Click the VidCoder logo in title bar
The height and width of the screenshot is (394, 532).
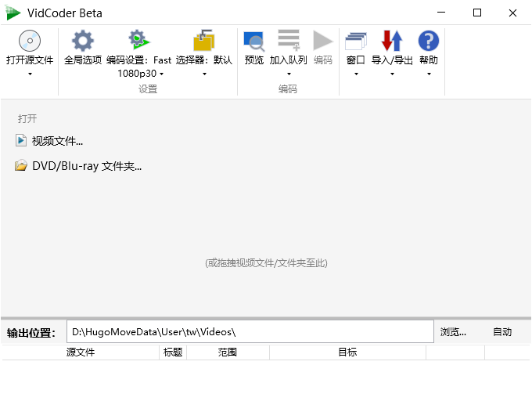point(13,13)
